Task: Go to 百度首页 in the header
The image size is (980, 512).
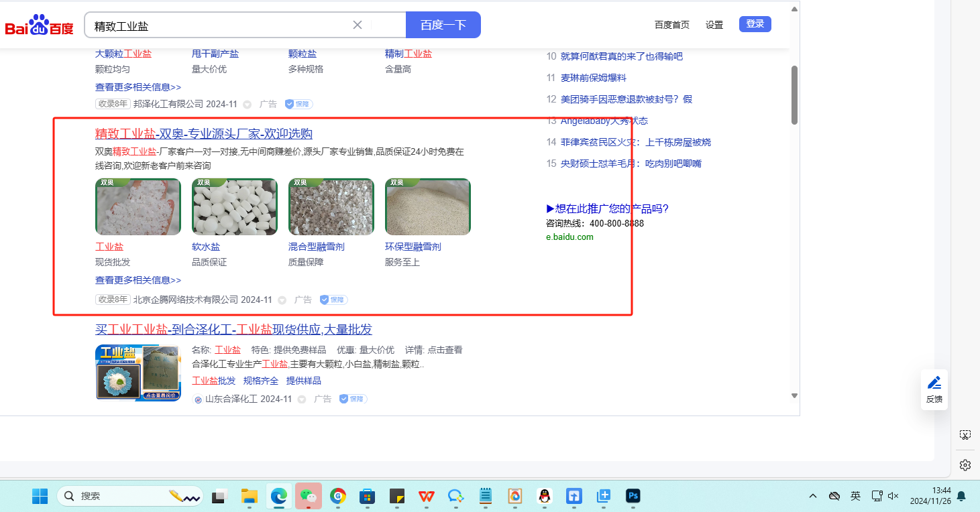Action: click(x=671, y=25)
